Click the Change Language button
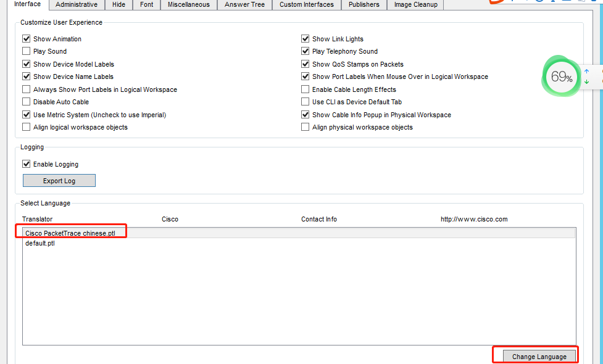This screenshot has height=364, width=603. click(539, 357)
